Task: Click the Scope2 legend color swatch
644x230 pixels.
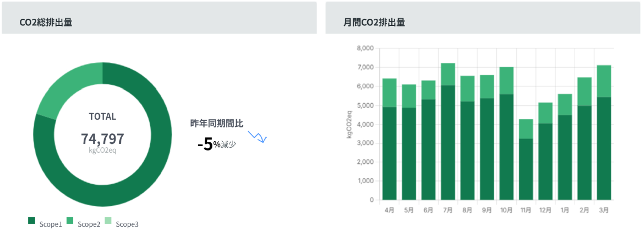Action: (x=69, y=221)
